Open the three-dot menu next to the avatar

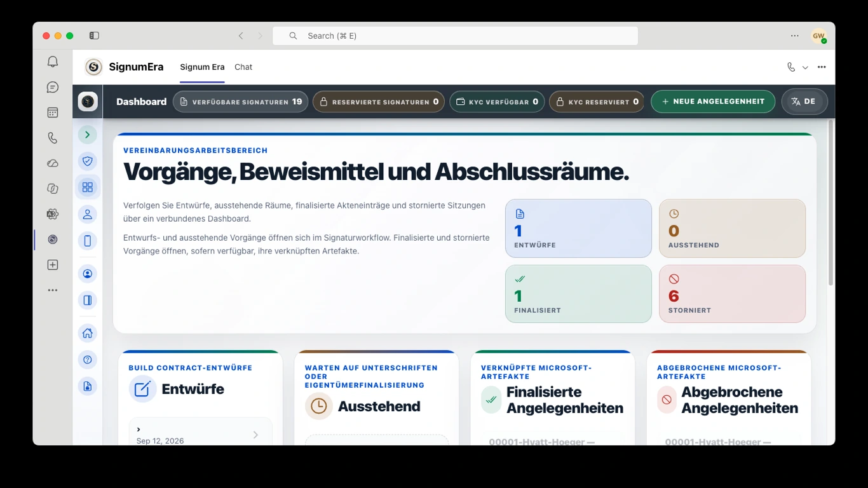click(x=795, y=36)
